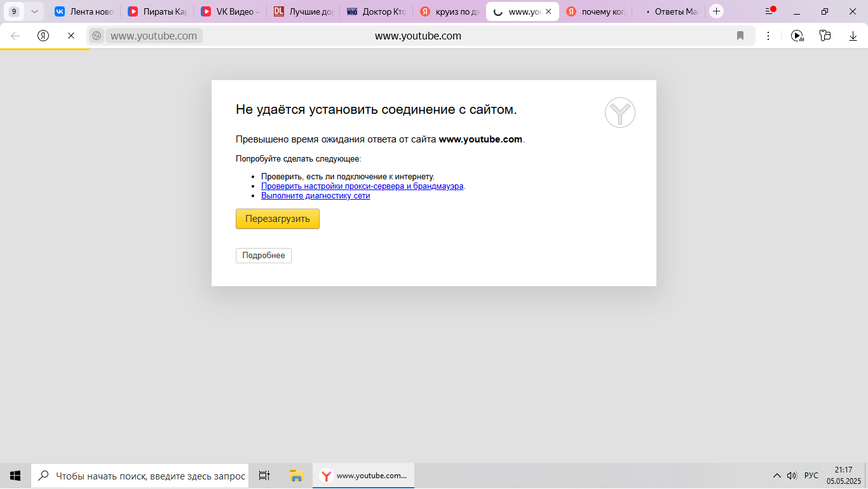Stop page loading with the X icon
The width and height of the screenshot is (868, 489).
point(71,36)
